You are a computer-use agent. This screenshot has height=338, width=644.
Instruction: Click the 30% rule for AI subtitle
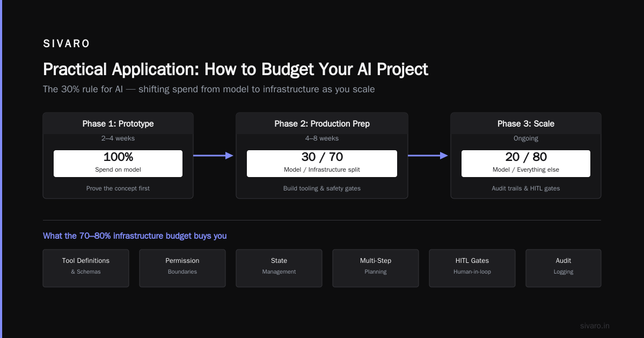point(209,89)
